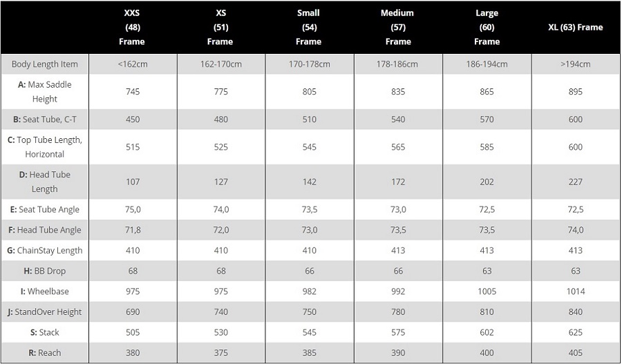Select the S: Stack row label
The width and height of the screenshot is (622, 364).
coord(44,332)
